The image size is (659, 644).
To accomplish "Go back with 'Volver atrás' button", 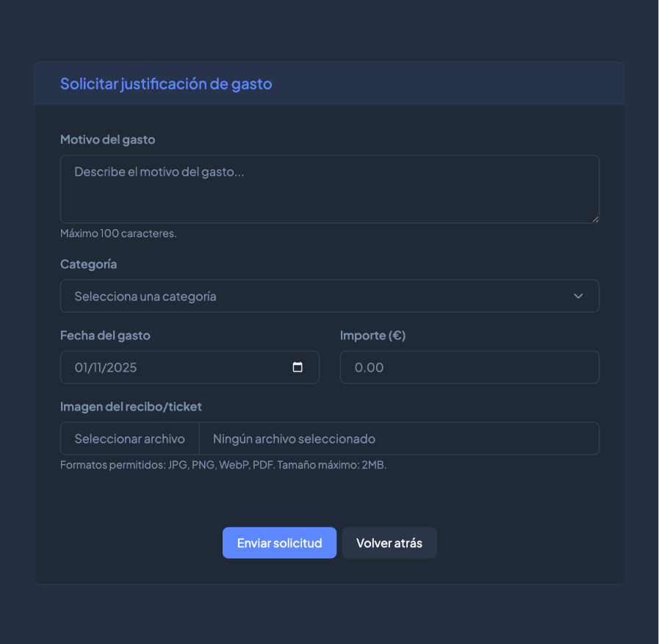I will (389, 543).
